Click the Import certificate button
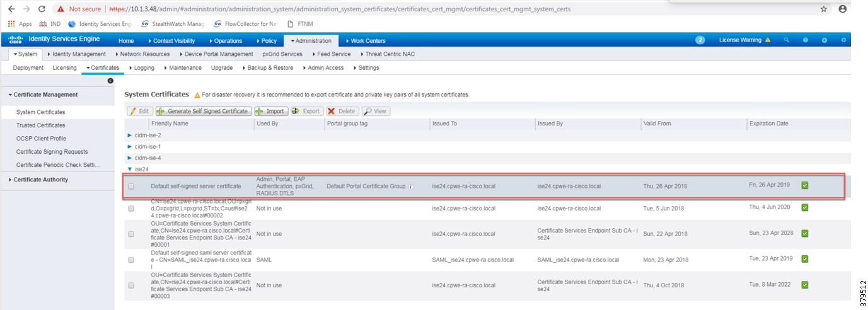Image resolution: width=868 pixels, height=310 pixels. tap(270, 111)
